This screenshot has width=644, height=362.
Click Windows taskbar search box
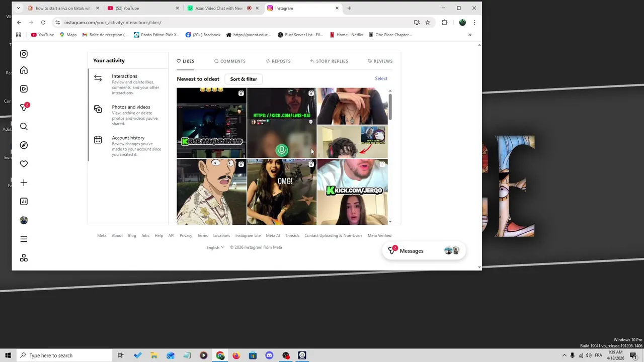pos(64,355)
